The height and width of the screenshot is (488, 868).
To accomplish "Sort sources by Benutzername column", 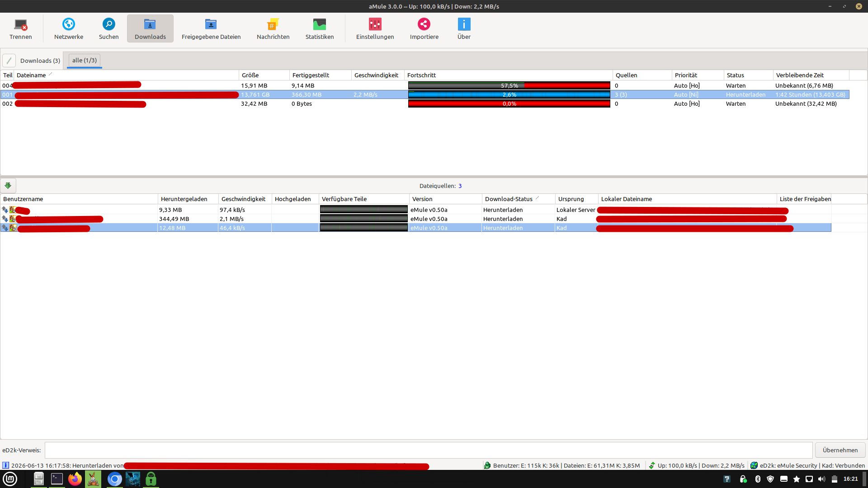I will tap(79, 199).
